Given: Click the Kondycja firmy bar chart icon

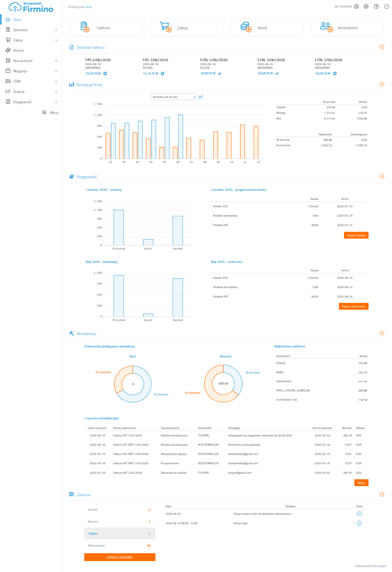Looking at the screenshot, I should point(72,84).
